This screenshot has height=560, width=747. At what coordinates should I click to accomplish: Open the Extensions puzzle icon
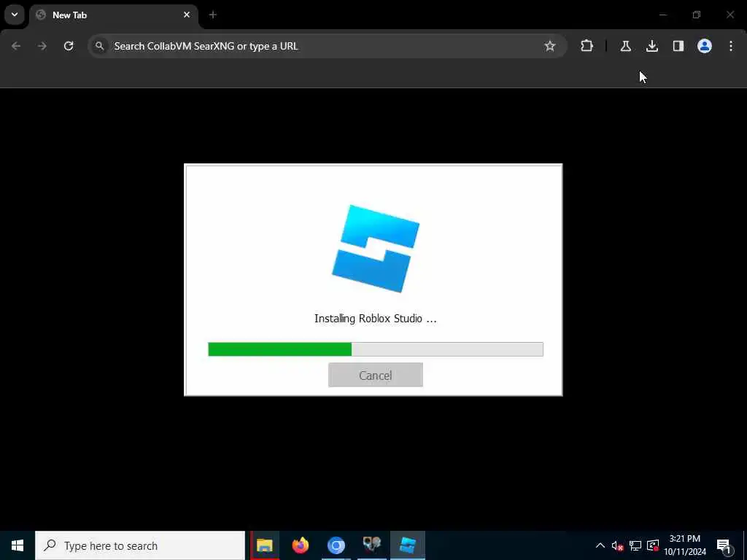[587, 46]
